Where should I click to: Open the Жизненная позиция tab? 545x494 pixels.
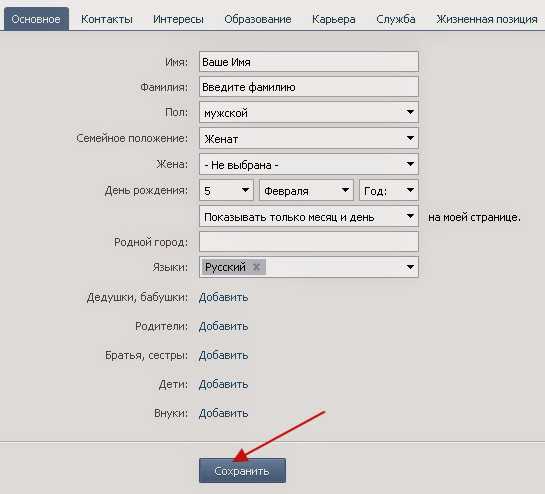(x=487, y=19)
